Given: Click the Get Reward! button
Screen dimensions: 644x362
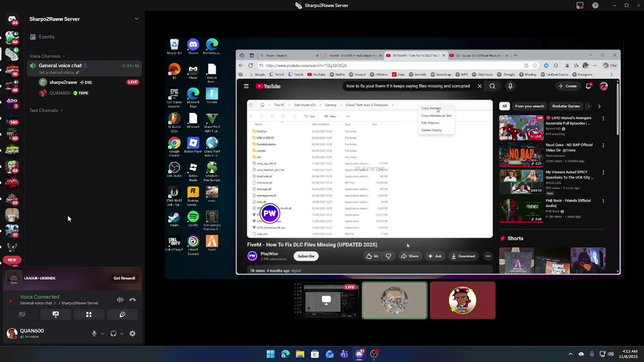Looking at the screenshot, I should [x=124, y=278].
